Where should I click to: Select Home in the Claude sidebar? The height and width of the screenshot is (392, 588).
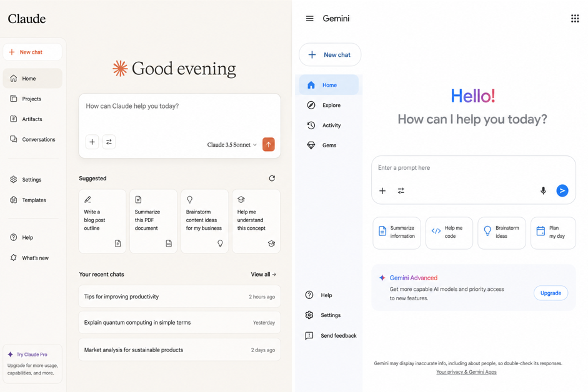pos(32,78)
